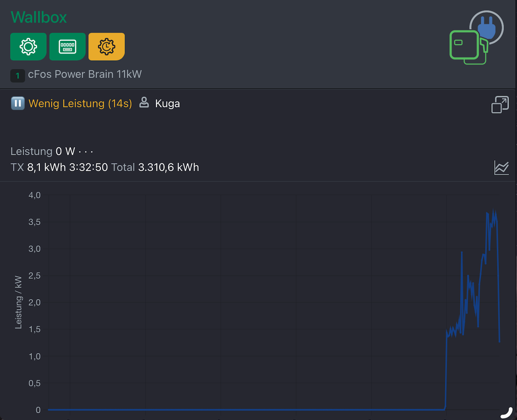Click the white resize corner handle

pos(509,412)
